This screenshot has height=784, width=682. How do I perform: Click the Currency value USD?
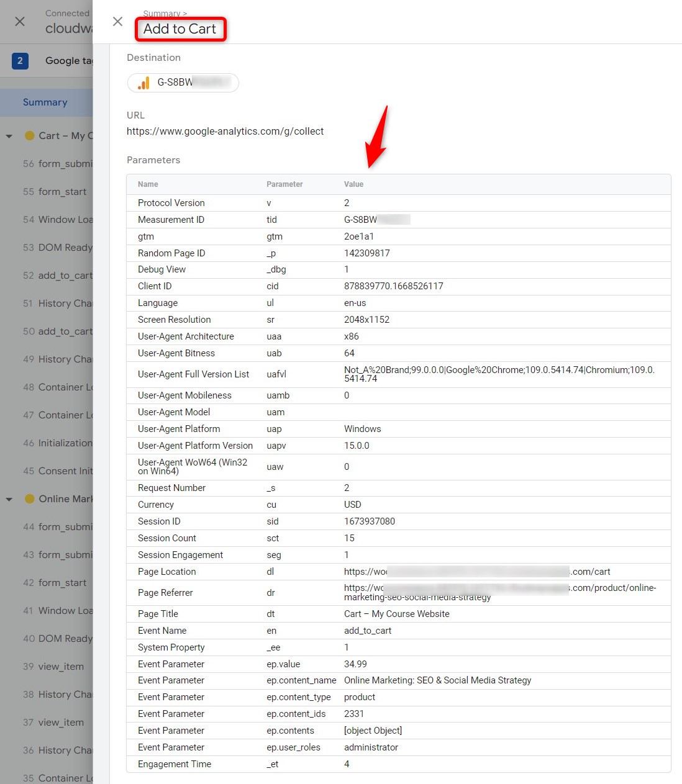click(x=353, y=505)
